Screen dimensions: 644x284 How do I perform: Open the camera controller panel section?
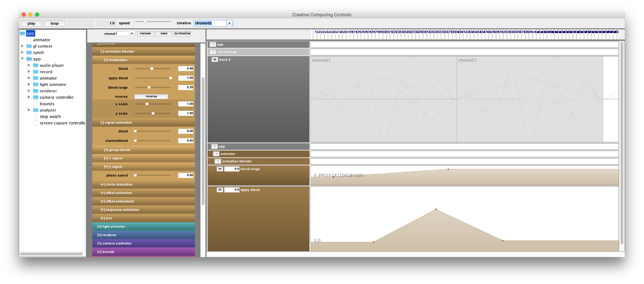click(x=115, y=243)
